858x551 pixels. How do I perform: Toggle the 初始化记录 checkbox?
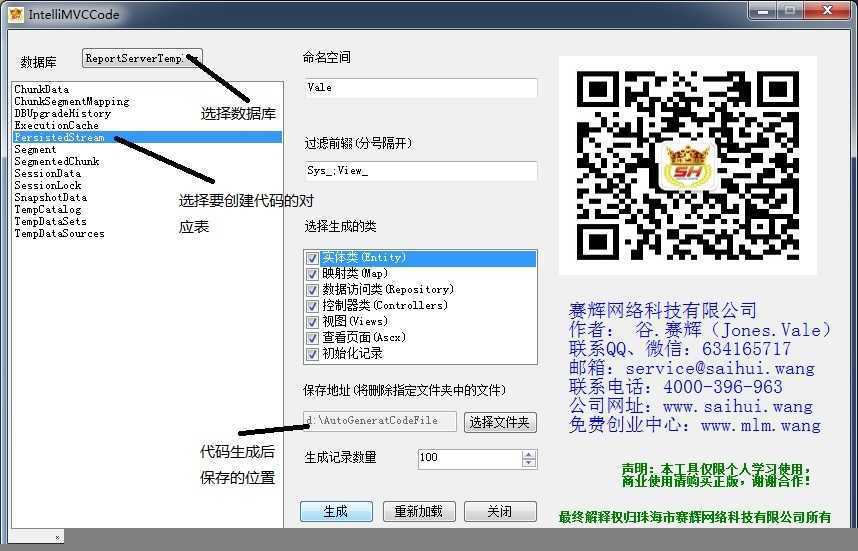[312, 353]
